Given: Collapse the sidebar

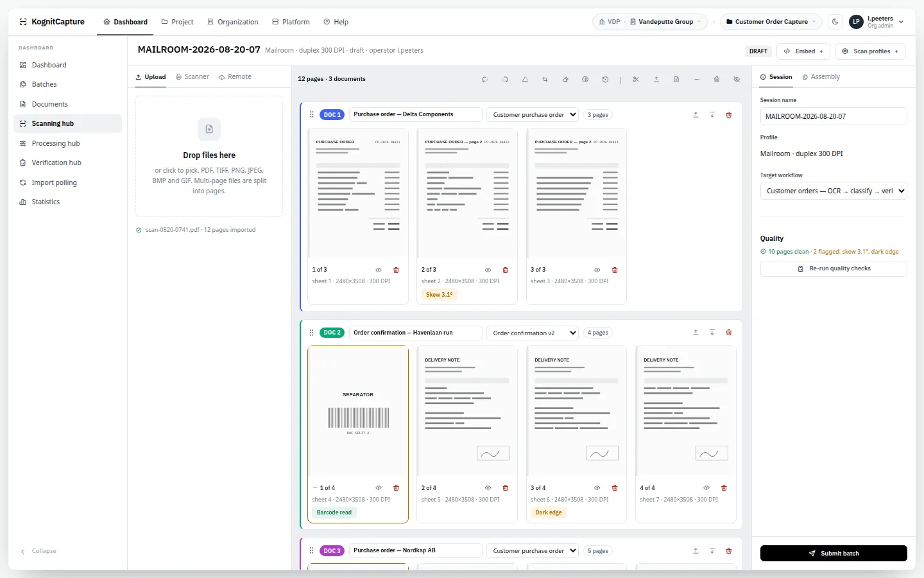Looking at the screenshot, I should coord(38,551).
